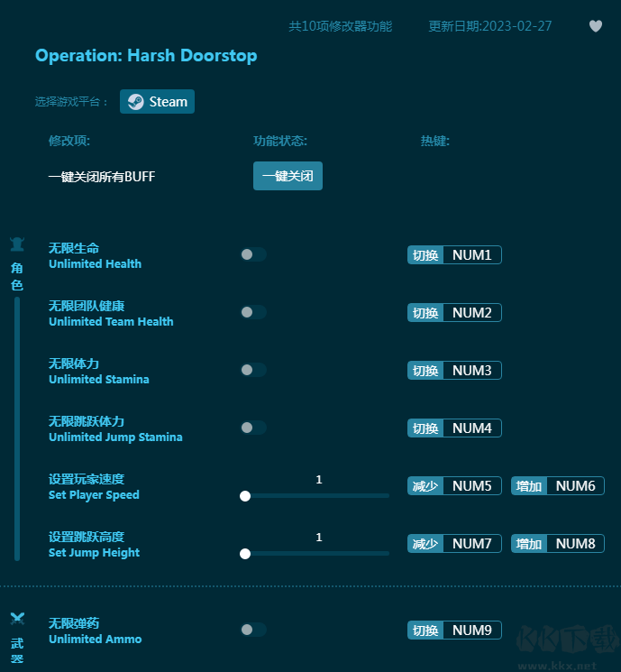The height and width of the screenshot is (672, 621).
Task: Enable the Unlimited Health toggle
Action: click(x=253, y=254)
